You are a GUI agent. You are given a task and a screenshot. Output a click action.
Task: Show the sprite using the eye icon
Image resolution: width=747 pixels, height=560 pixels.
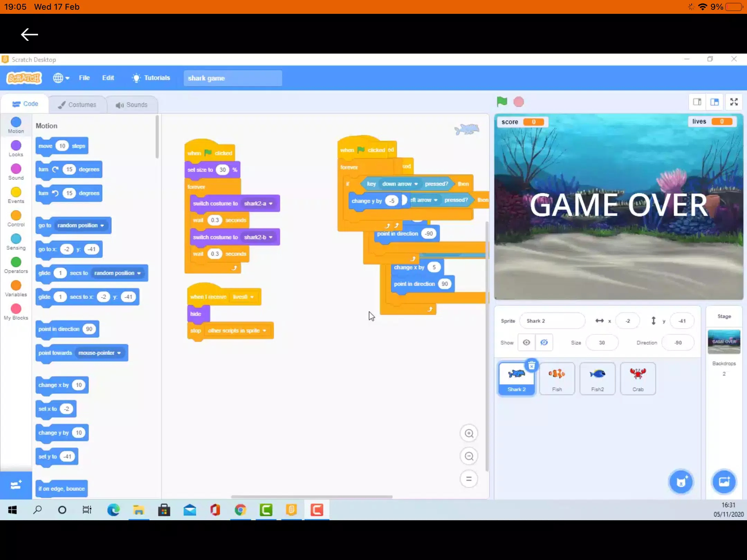[526, 342]
